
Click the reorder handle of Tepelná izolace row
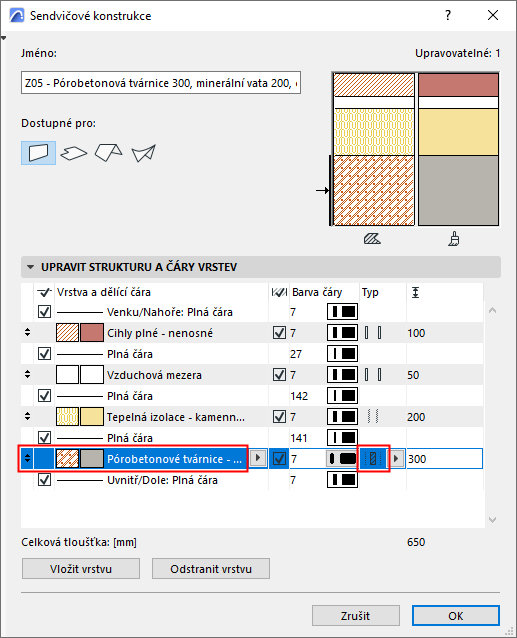coord(27,416)
